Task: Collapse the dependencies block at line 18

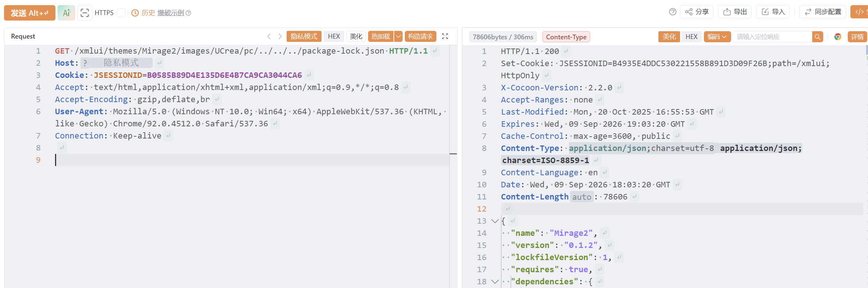Action: 495,282
